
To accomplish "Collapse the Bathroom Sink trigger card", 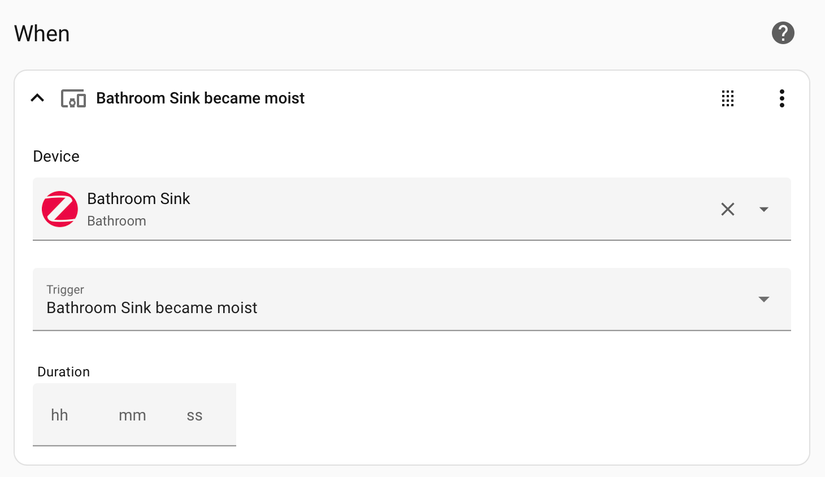I will 38,98.
